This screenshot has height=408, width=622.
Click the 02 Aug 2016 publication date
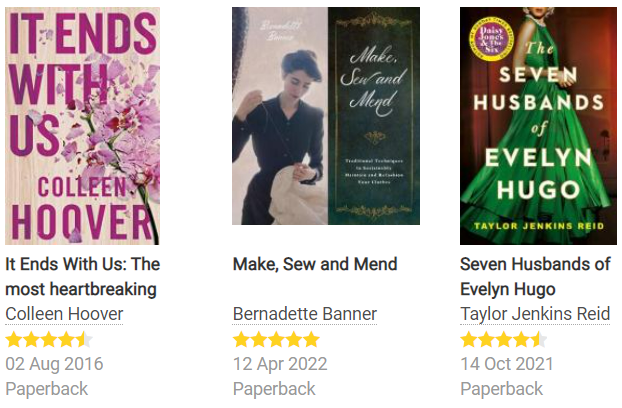coord(54,364)
